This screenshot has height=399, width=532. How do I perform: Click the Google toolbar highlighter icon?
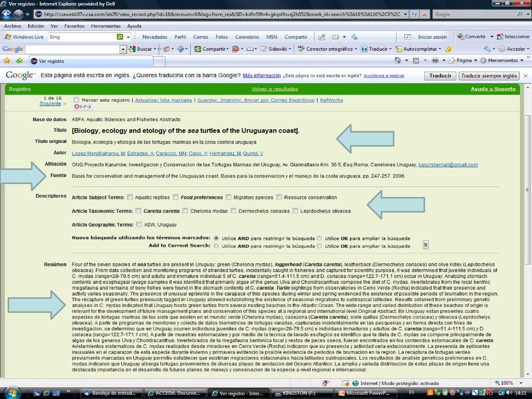448,49
